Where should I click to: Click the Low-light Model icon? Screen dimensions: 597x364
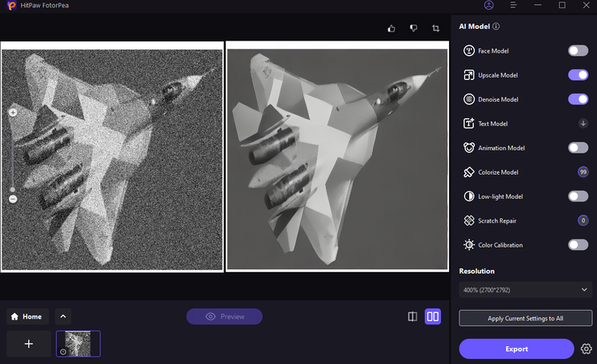tap(468, 197)
